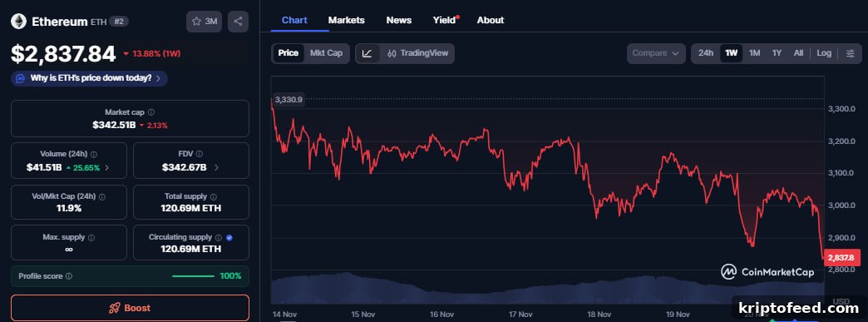Select the Price chart toggle

(x=289, y=53)
